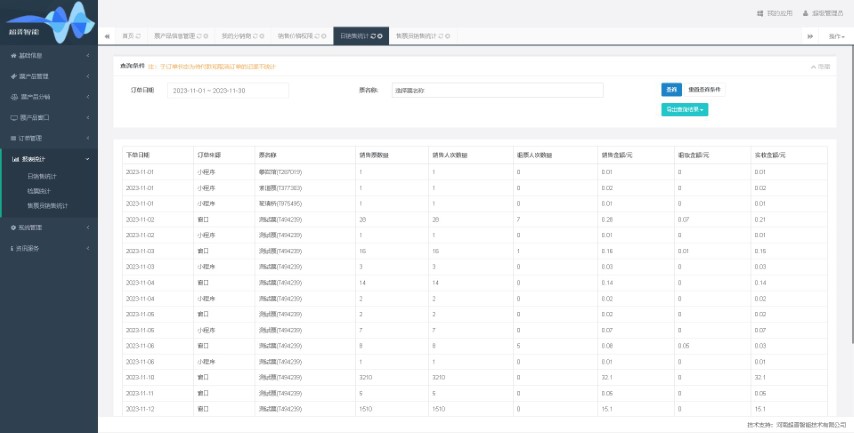The width and height of the screenshot is (854, 433).
Task: Switch to the 首页 tab
Action: [x=128, y=36]
